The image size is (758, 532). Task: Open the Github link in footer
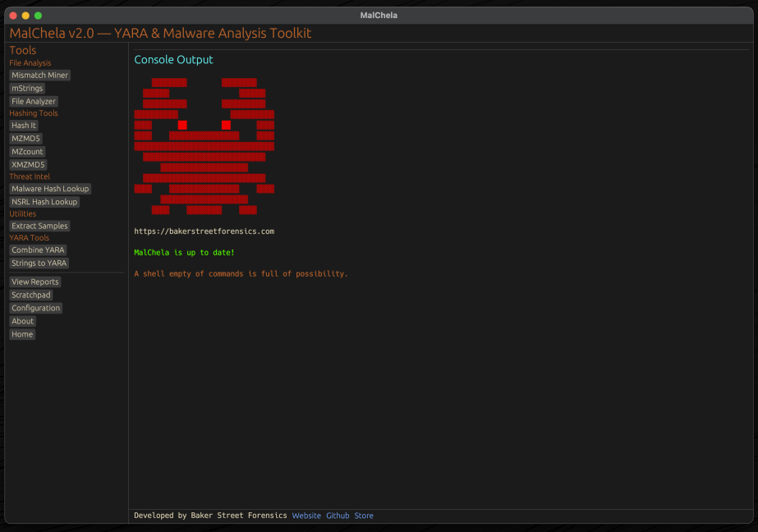[x=338, y=516]
